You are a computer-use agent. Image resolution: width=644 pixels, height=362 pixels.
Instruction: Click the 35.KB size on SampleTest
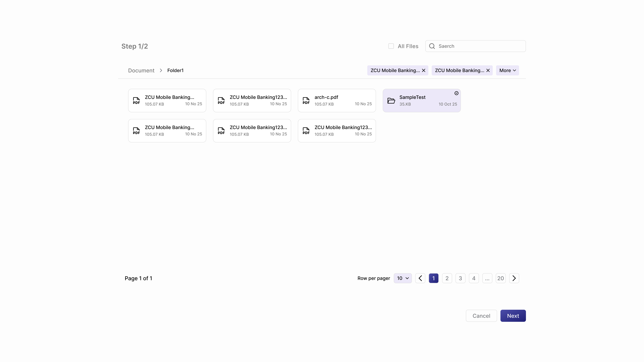tap(405, 104)
